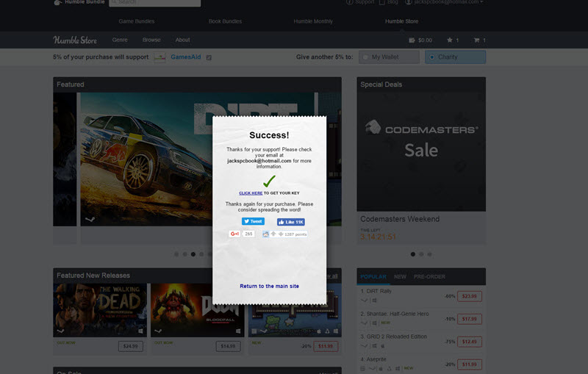Click the $24.99 Walking Dead price button
Viewport: 588px width, 374px height.
pos(131,346)
